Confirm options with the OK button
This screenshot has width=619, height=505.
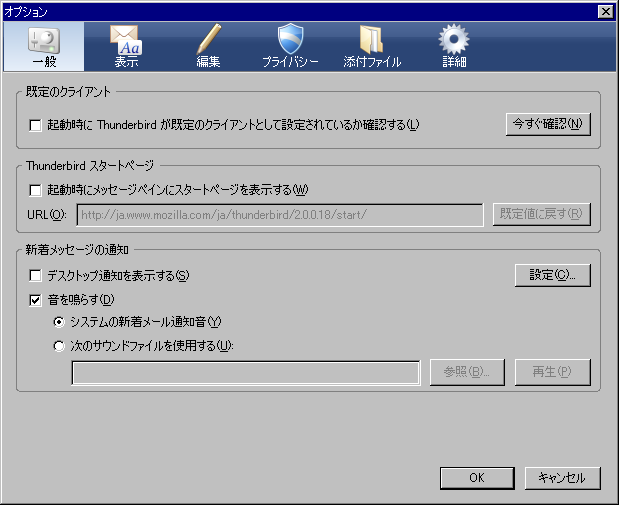(477, 478)
